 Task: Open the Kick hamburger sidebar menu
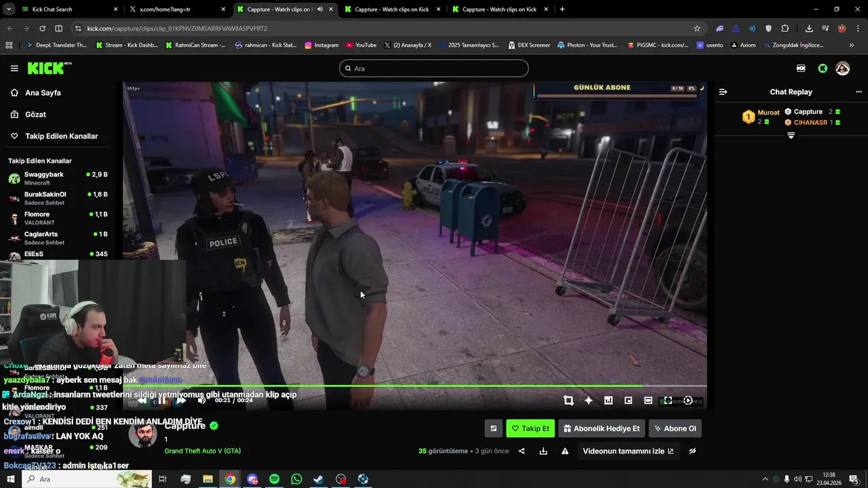click(14, 68)
